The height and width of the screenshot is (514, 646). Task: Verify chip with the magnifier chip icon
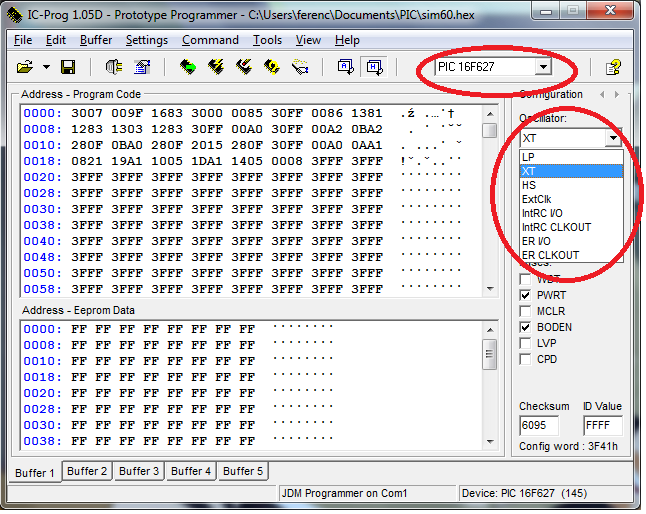pyautogui.click(x=272, y=67)
